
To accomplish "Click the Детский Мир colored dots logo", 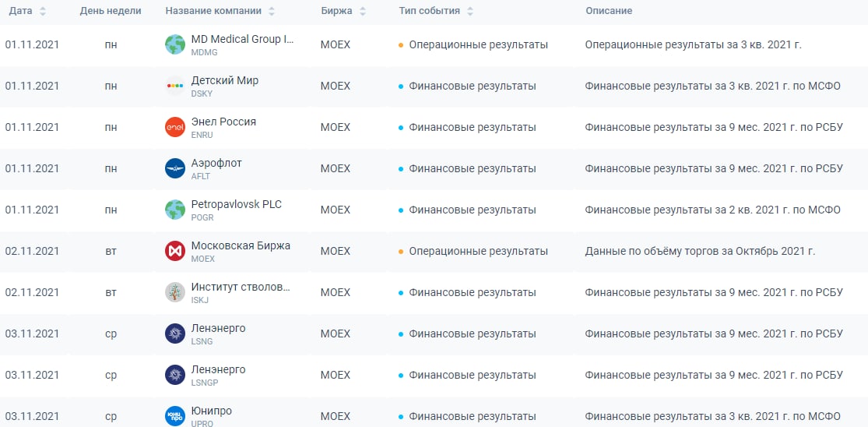I will pyautogui.click(x=175, y=86).
